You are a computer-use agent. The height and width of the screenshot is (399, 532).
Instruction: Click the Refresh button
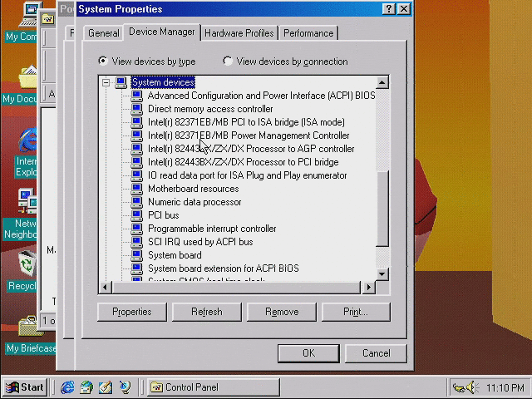[207, 312]
